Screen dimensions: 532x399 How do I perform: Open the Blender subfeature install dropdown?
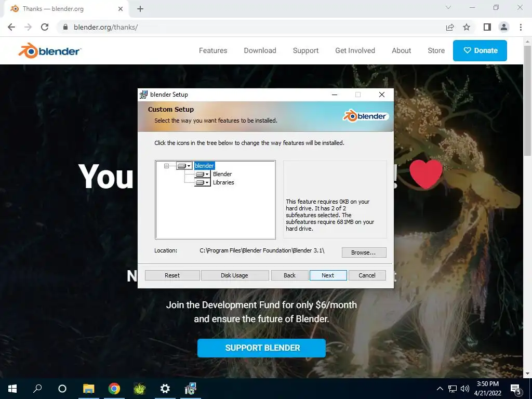coord(203,174)
